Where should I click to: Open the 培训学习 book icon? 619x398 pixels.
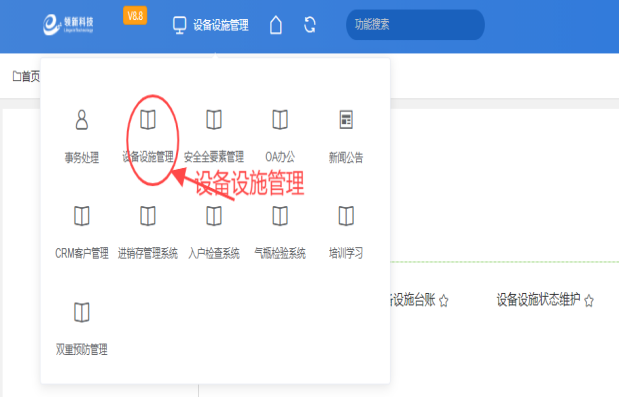[346, 216]
